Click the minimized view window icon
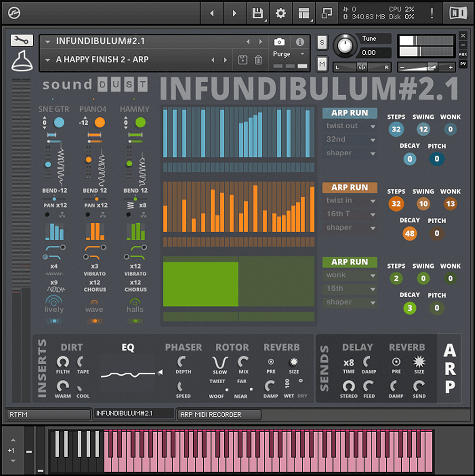 (327, 13)
